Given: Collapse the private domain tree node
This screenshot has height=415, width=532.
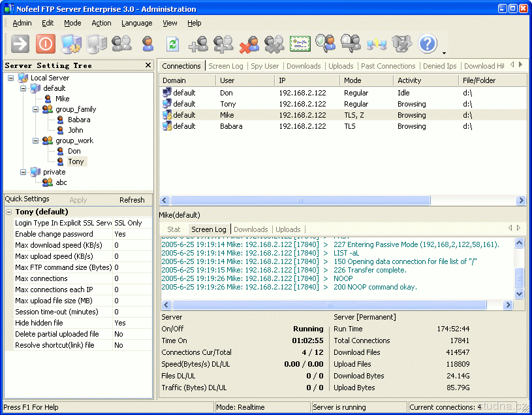Looking at the screenshot, I should click(23, 172).
